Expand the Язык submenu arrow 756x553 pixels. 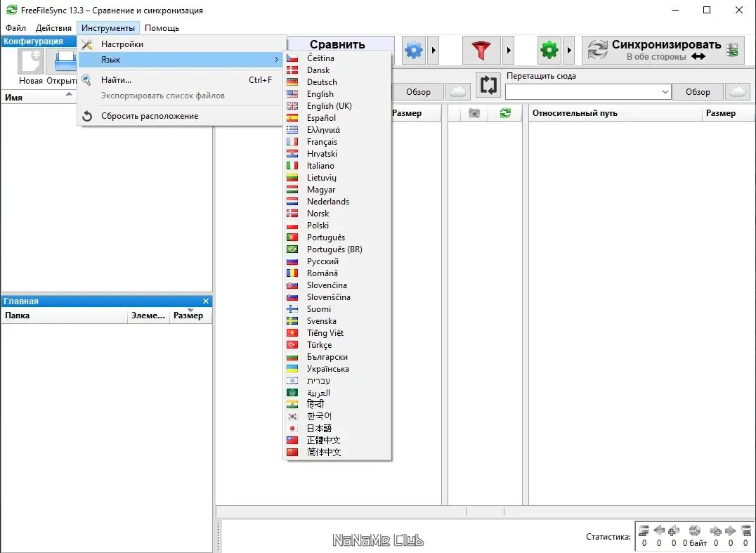click(x=276, y=59)
